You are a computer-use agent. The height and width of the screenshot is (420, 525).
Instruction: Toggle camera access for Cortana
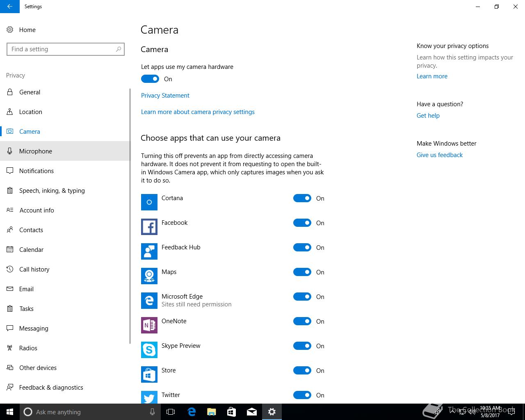click(302, 198)
